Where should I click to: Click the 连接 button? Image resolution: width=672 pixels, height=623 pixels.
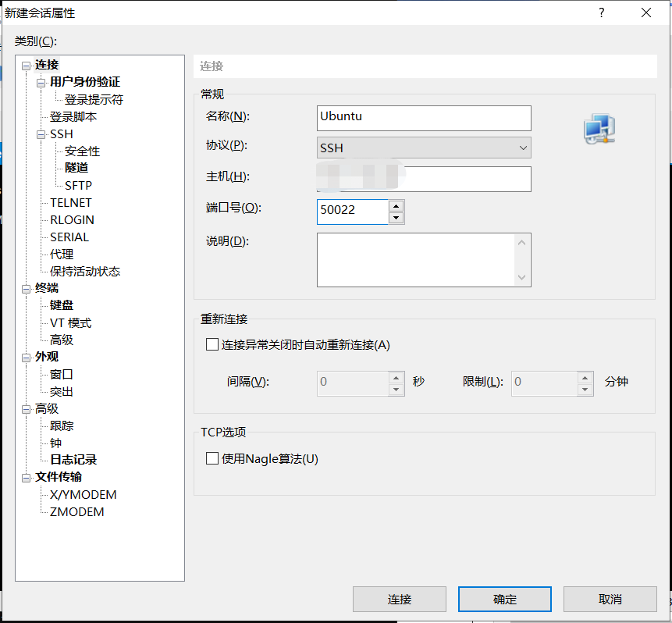(x=400, y=599)
